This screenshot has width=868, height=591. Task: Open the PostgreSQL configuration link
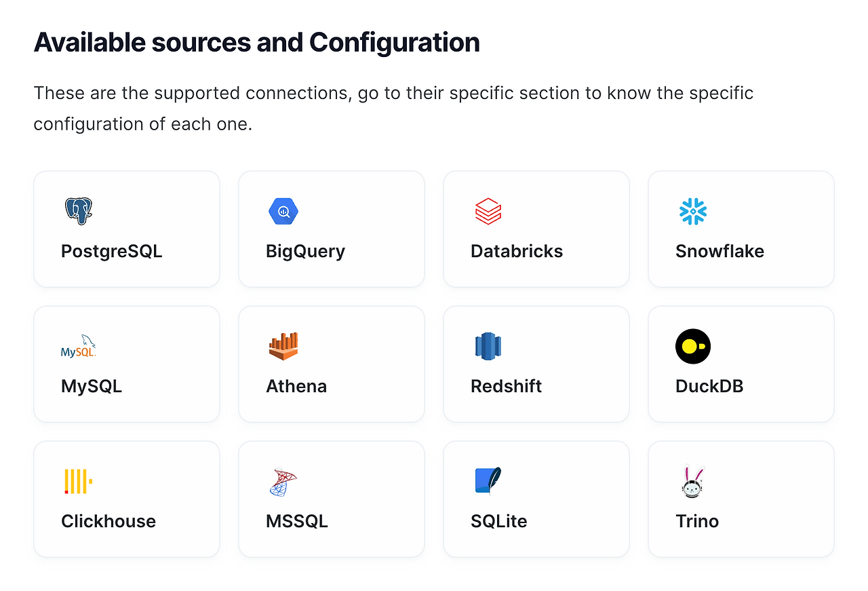point(112,252)
